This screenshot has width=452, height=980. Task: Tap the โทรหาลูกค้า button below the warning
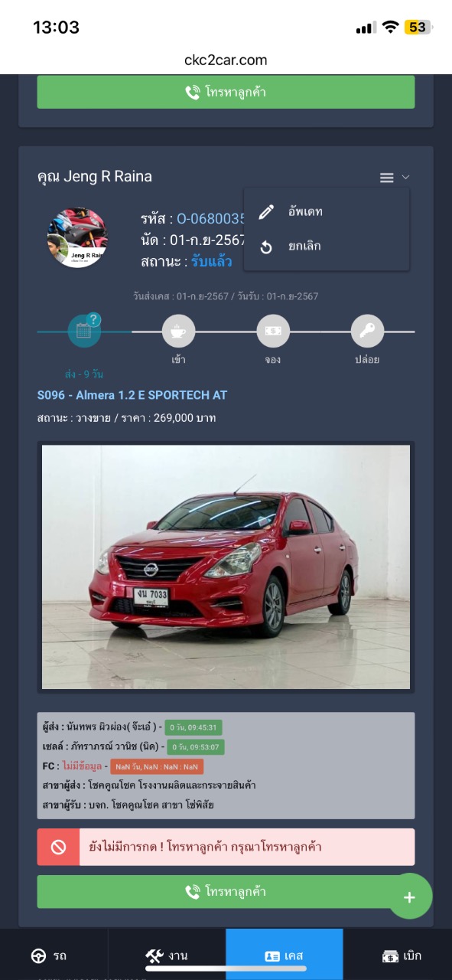coord(226,892)
